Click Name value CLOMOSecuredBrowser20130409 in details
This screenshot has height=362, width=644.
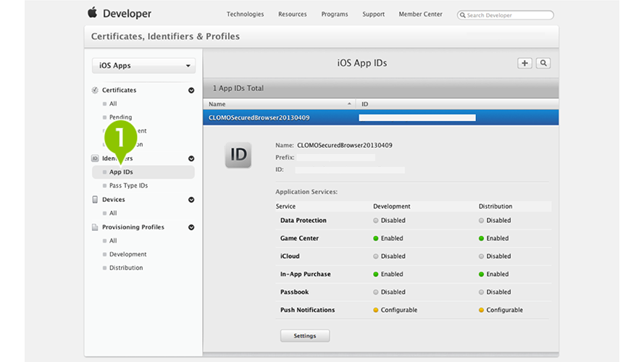point(345,146)
